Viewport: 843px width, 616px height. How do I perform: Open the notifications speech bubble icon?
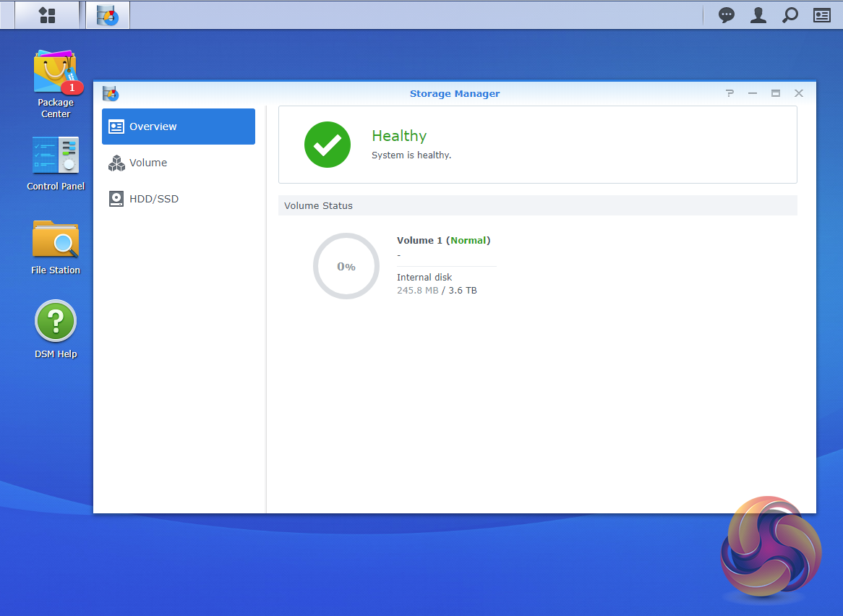click(x=727, y=15)
